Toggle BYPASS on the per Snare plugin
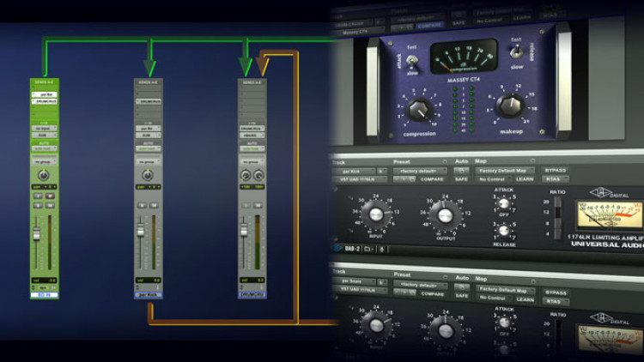644x362 pixels. point(556,293)
